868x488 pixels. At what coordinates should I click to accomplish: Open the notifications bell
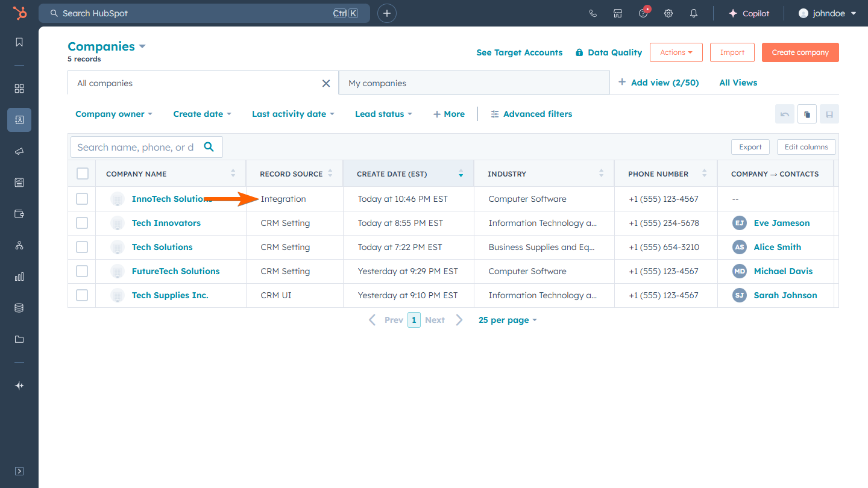tap(694, 13)
